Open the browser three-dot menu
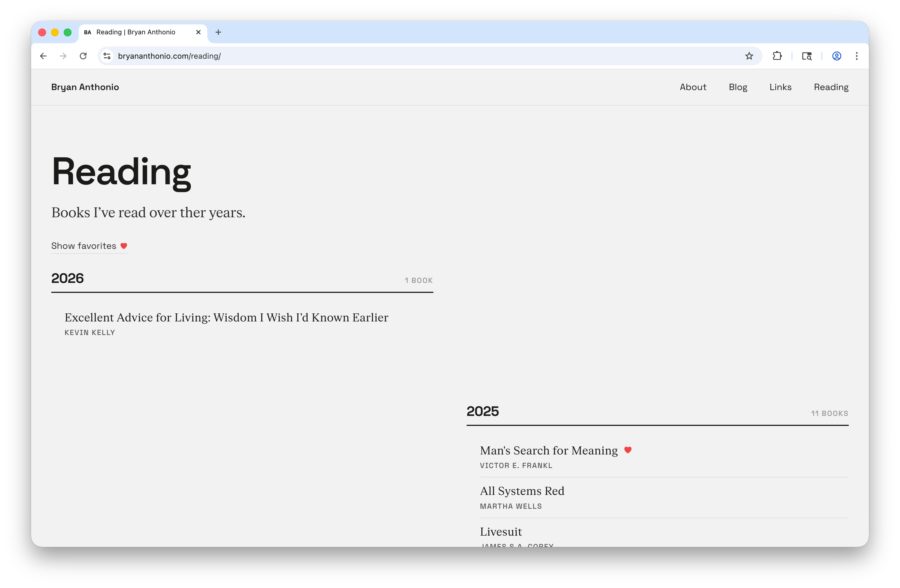 (x=856, y=56)
